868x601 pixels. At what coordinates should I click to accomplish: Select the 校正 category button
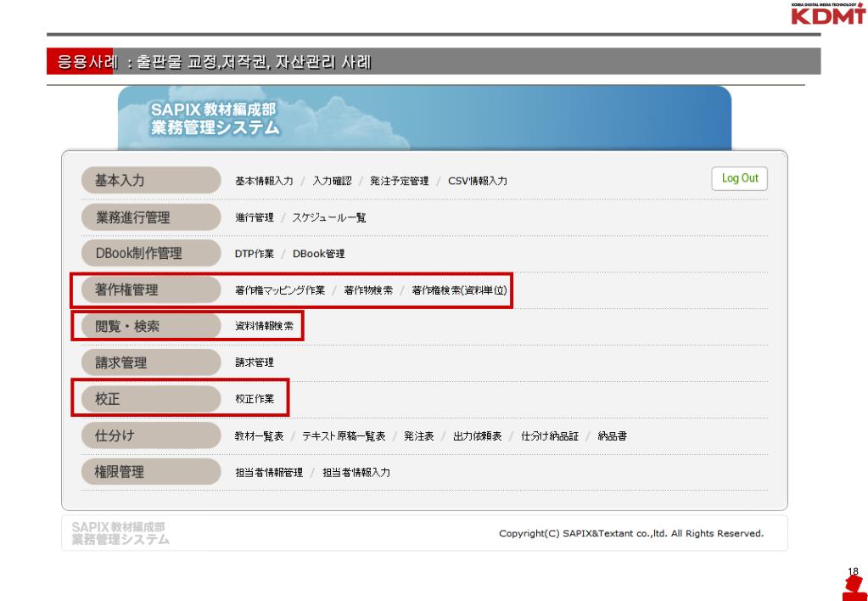pyautogui.click(x=151, y=399)
